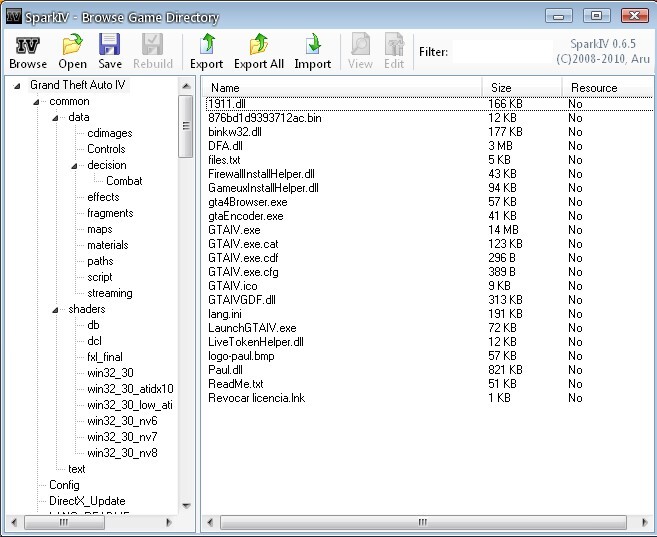Collapse the decision folder node
Screen dimensions: 657x537
click(74, 166)
